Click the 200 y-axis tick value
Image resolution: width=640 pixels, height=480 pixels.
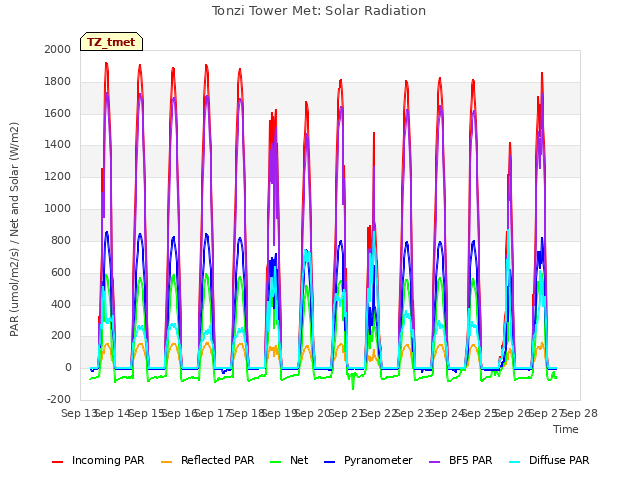coord(61,336)
